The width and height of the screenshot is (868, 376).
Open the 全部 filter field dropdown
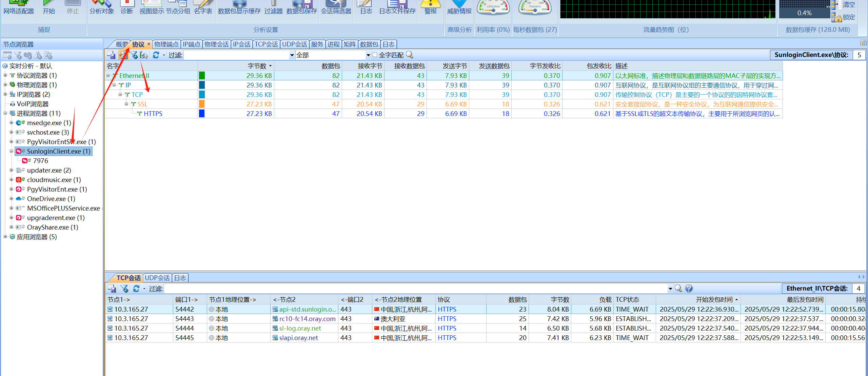[368, 55]
